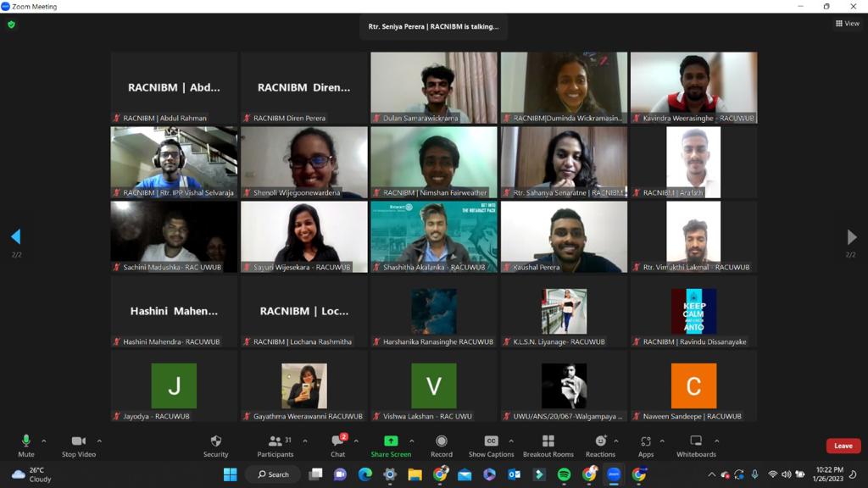This screenshot has width=868, height=488.
Task: Enable Show Captions
Action: [491, 446]
